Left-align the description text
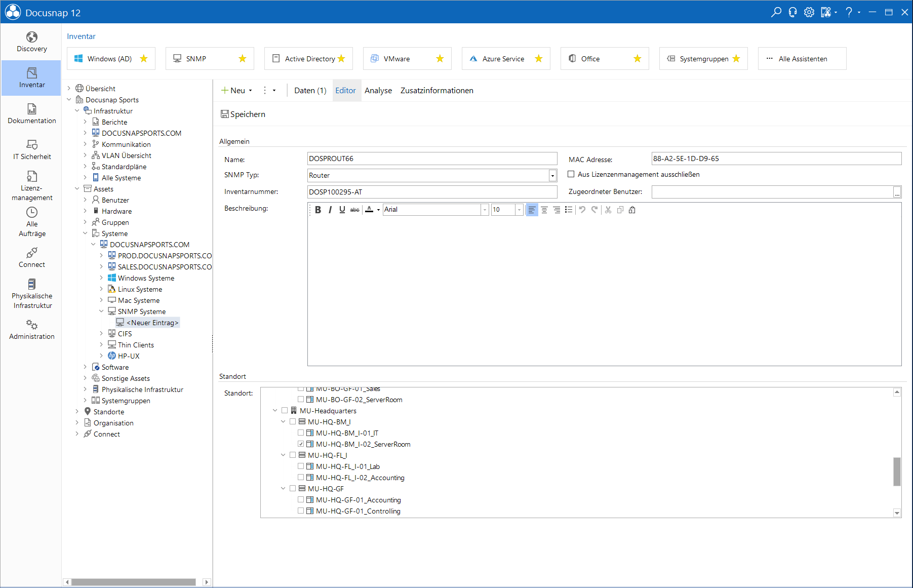 point(532,210)
